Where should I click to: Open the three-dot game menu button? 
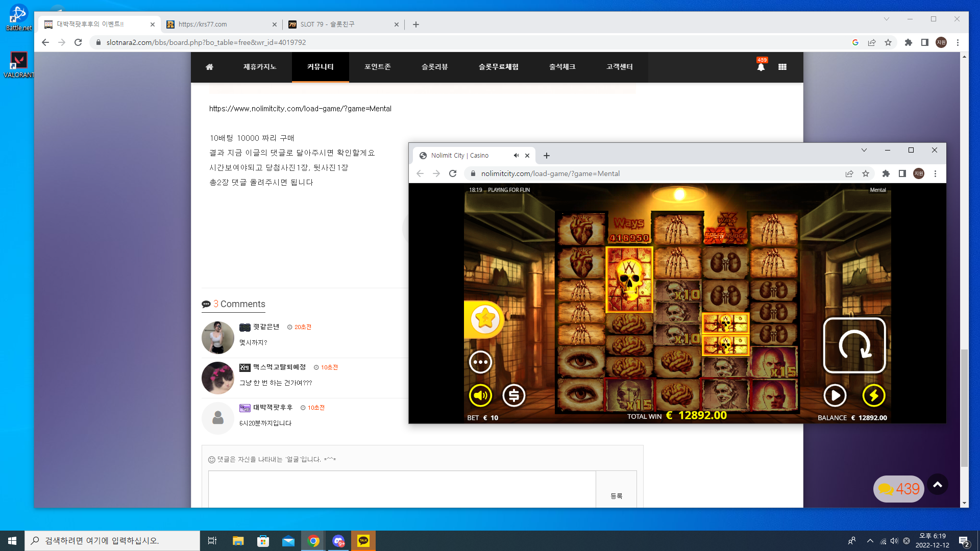[480, 362]
